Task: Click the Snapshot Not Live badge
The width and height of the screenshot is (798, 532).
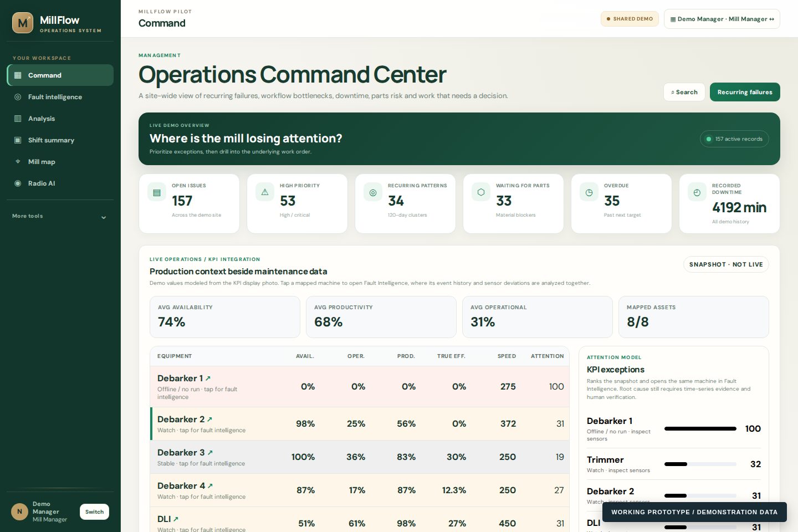Action: click(x=726, y=264)
